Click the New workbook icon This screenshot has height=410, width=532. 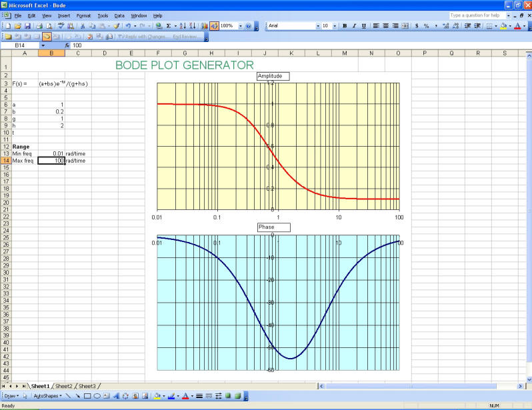9,26
